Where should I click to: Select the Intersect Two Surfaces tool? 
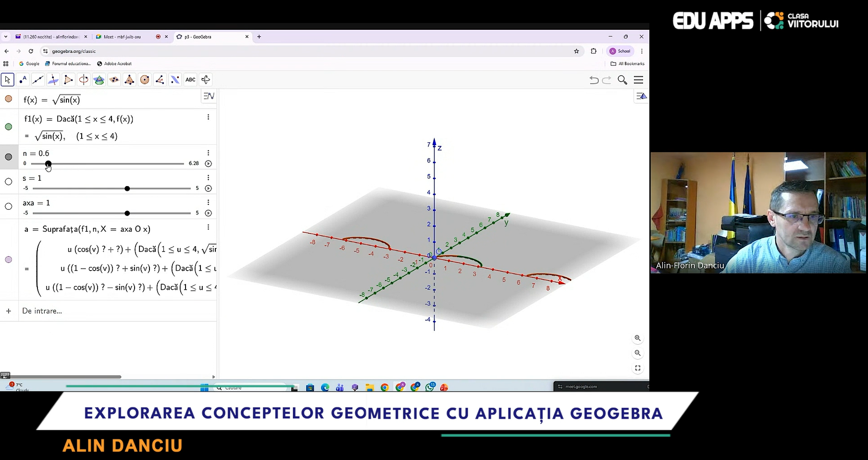(99, 80)
